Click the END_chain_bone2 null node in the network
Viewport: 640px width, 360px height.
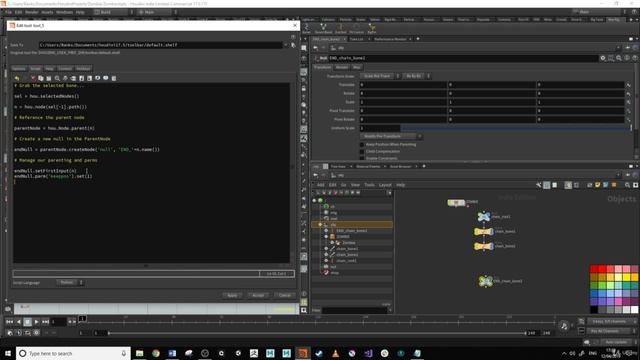[x=485, y=281]
